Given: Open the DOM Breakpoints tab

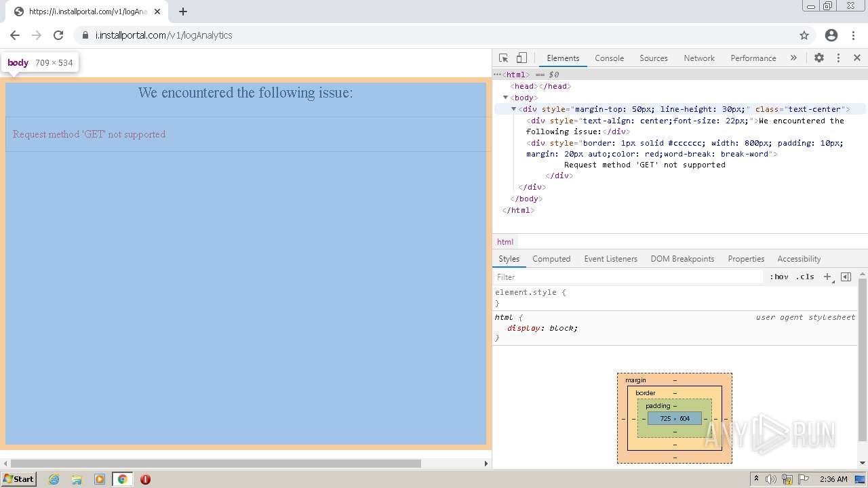Looking at the screenshot, I should click(682, 259).
